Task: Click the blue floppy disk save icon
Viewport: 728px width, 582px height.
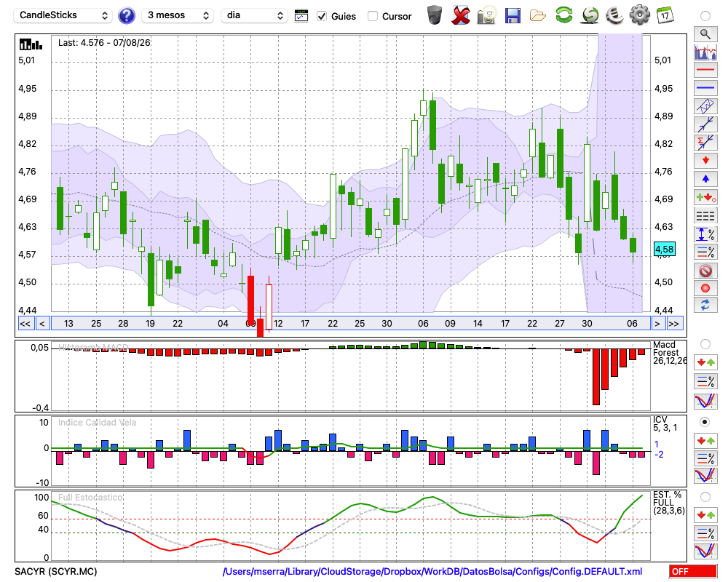Action: [x=513, y=15]
